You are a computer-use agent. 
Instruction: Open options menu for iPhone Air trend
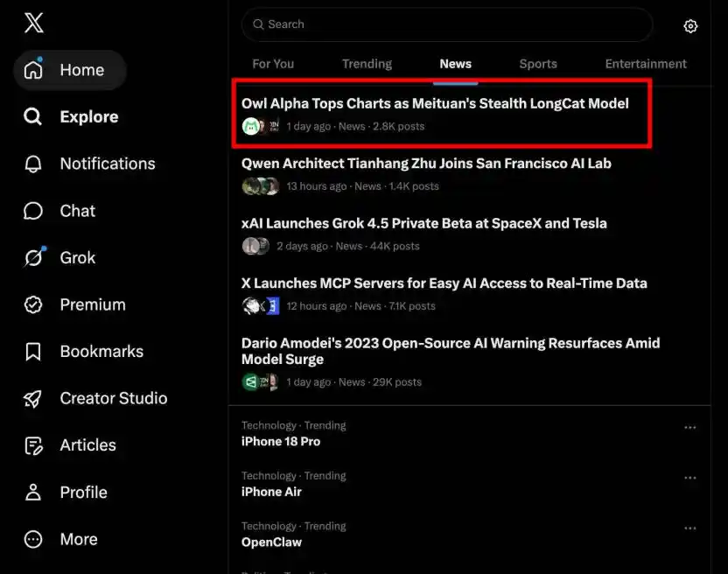tap(689, 478)
